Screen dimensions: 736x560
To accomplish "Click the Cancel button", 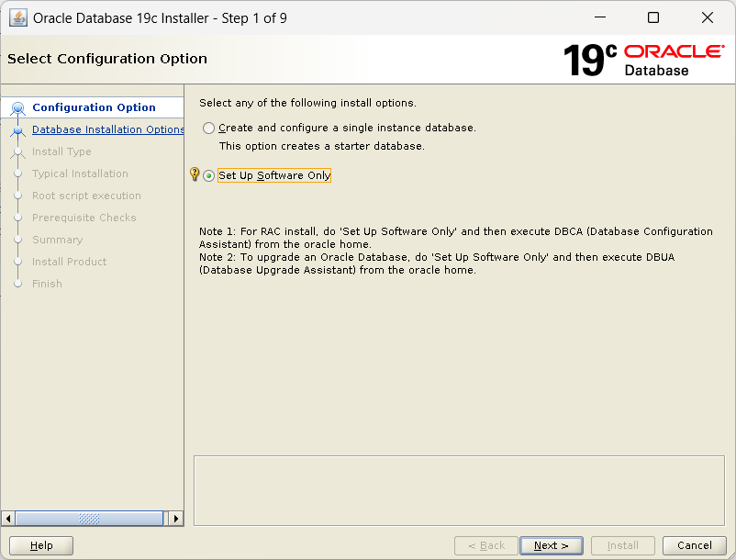I will click(x=694, y=545).
